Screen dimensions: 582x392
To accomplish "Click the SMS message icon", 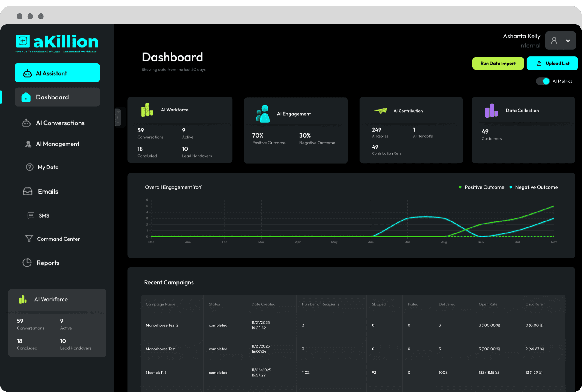I will 31,215.
